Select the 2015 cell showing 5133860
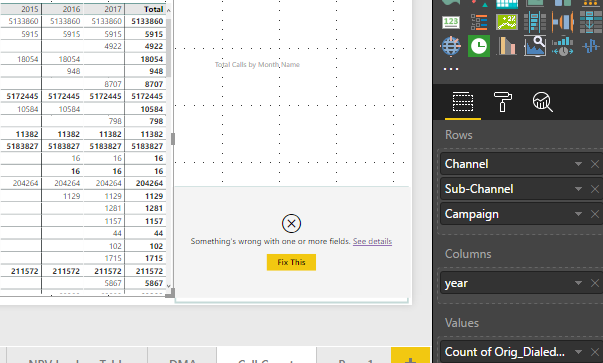 [23, 21]
